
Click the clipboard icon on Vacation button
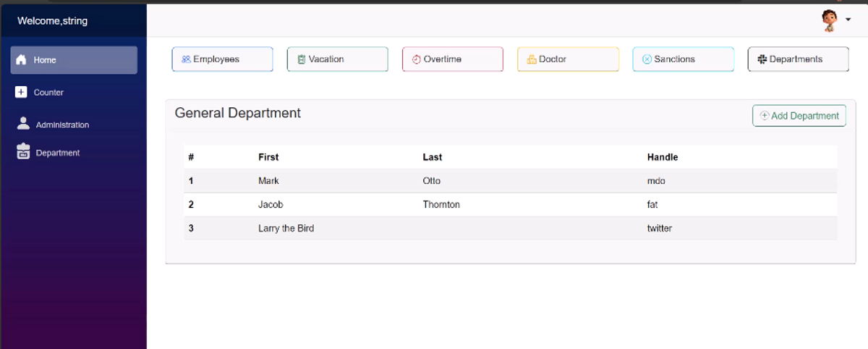click(x=302, y=59)
